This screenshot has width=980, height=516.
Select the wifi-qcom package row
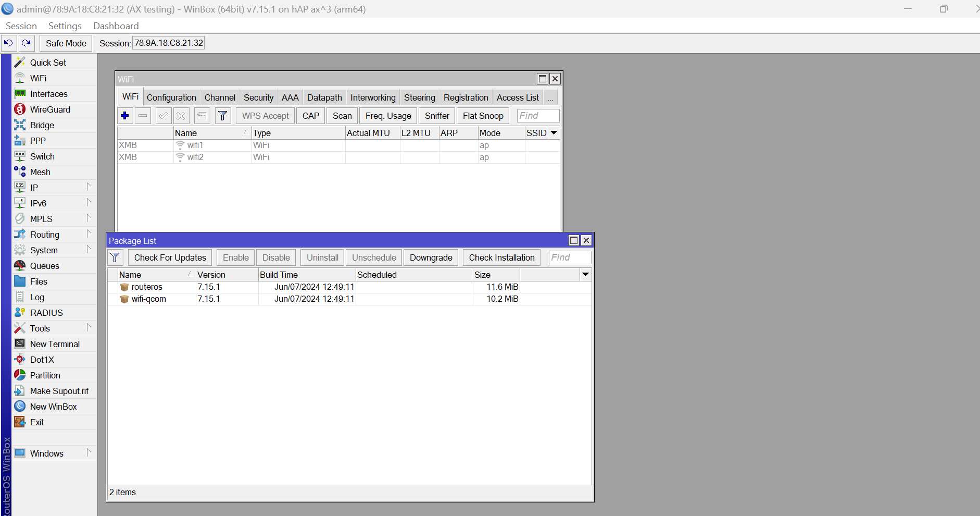(349, 299)
